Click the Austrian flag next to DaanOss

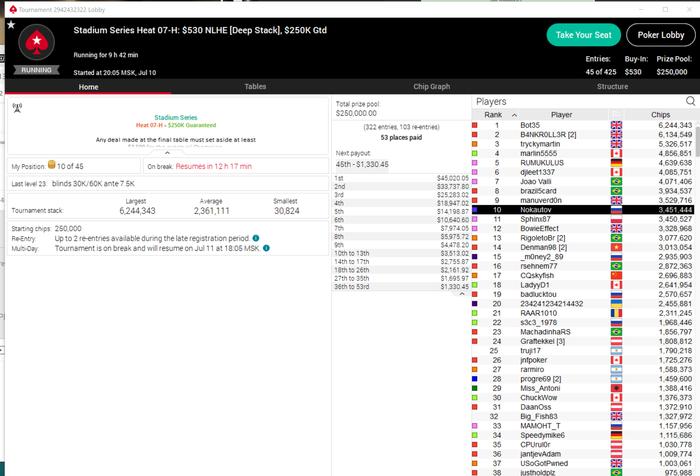coord(616,407)
